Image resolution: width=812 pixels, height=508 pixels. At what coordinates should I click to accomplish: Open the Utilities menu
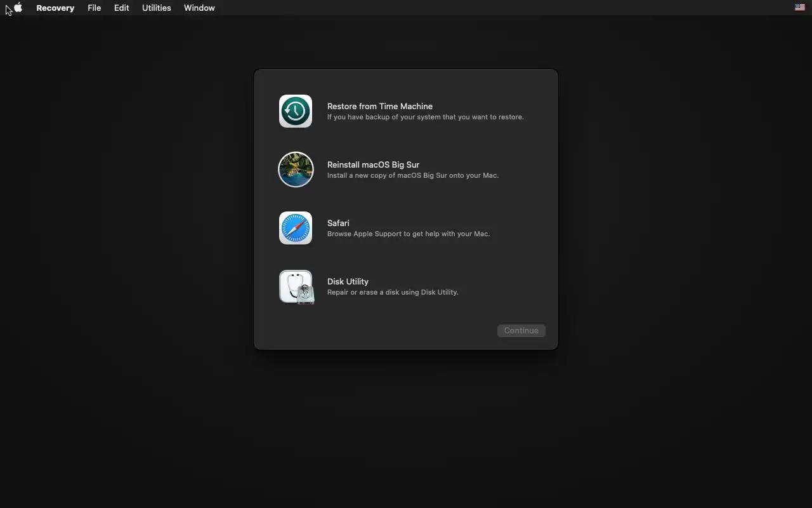156,8
